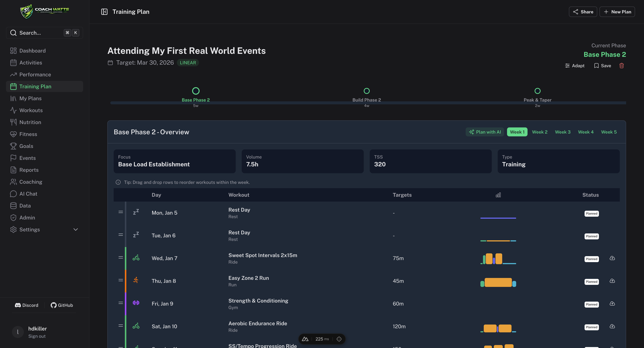Click the cycling icon for Wed, Jan 7
This screenshot has width=644, height=348.
(136, 258)
